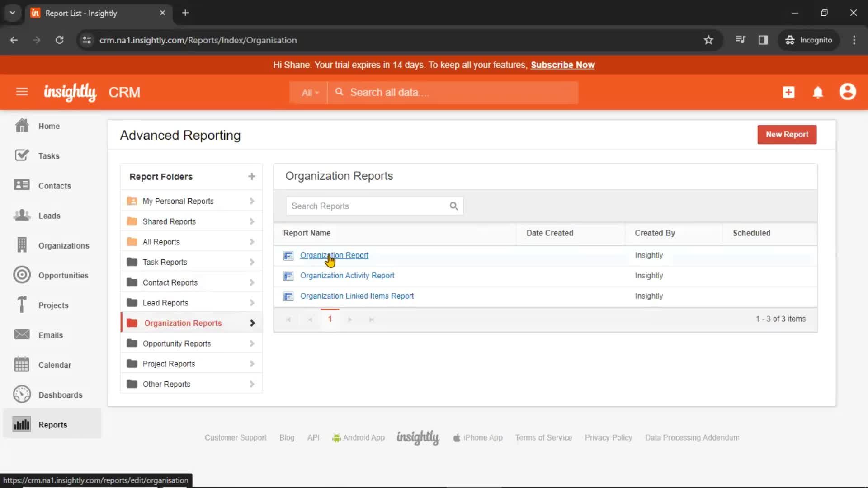Screen dimensions: 868x488
Task: Open Contacts in sidebar
Action: [x=55, y=186]
